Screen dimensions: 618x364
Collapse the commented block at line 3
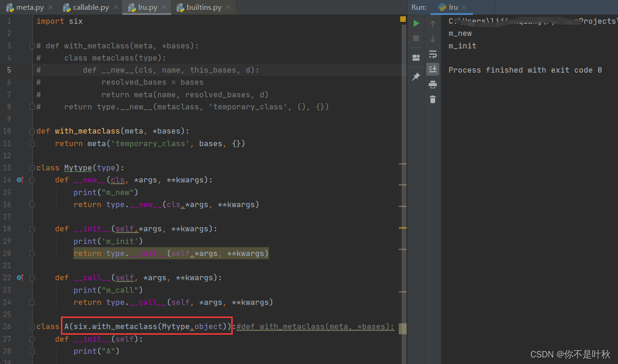tap(32, 46)
